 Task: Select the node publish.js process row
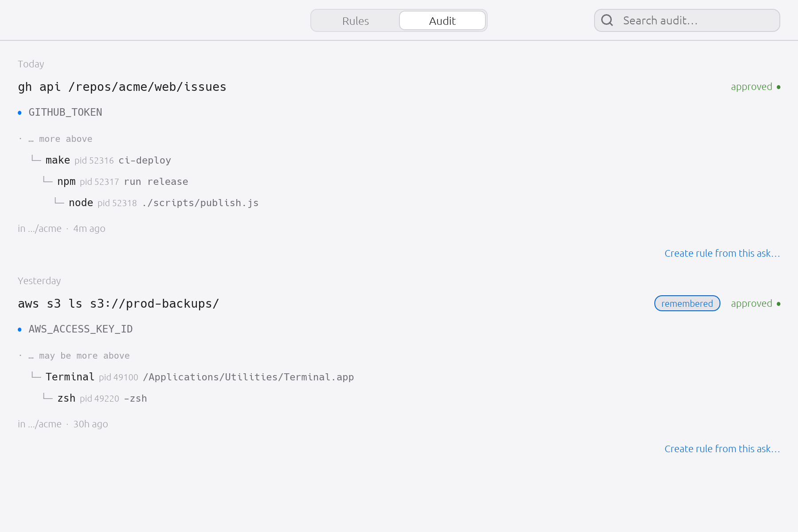click(156, 203)
